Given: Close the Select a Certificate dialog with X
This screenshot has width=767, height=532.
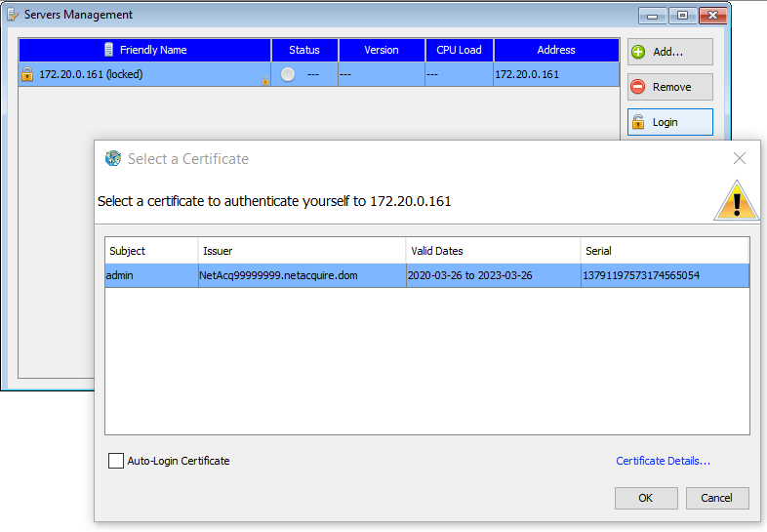Looking at the screenshot, I should [x=740, y=158].
